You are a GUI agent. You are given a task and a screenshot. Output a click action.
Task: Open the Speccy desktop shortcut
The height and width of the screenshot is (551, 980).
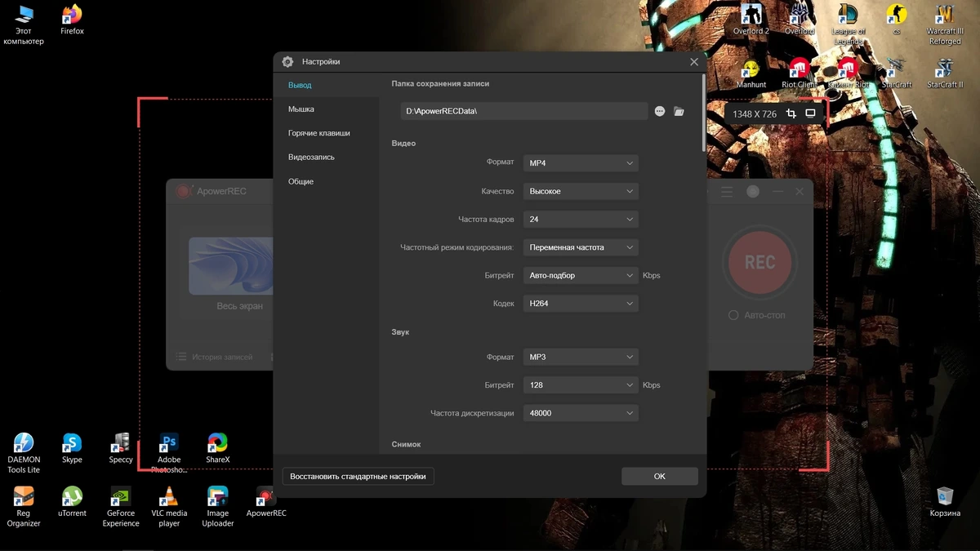pos(121,449)
